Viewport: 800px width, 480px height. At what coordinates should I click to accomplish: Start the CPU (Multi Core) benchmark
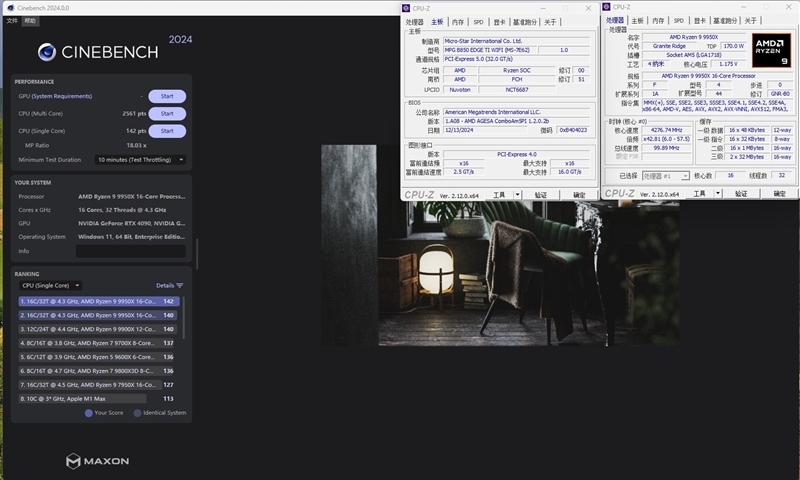point(167,114)
